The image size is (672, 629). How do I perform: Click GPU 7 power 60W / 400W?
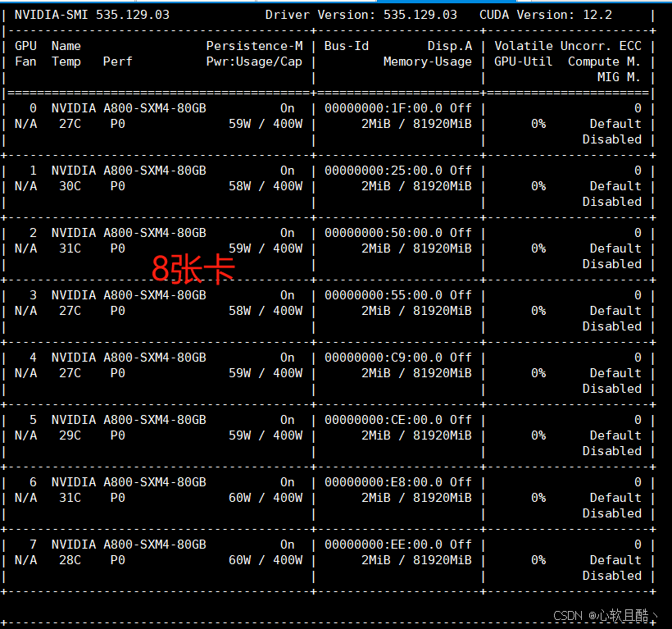point(266,560)
